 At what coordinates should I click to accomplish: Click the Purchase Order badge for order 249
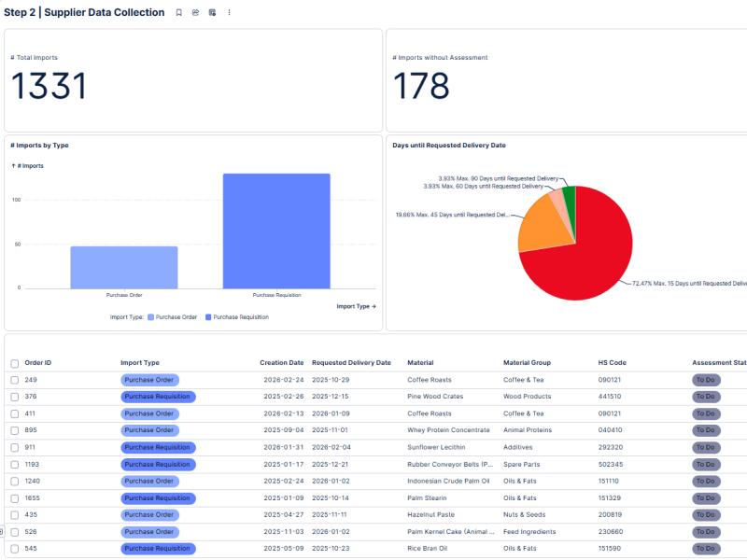(x=149, y=380)
